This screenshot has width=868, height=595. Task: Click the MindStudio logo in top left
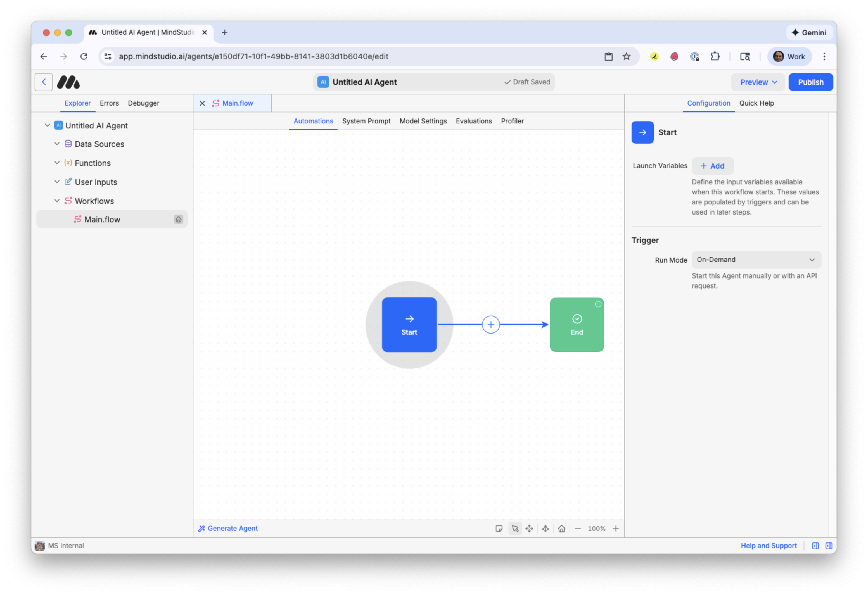point(68,82)
